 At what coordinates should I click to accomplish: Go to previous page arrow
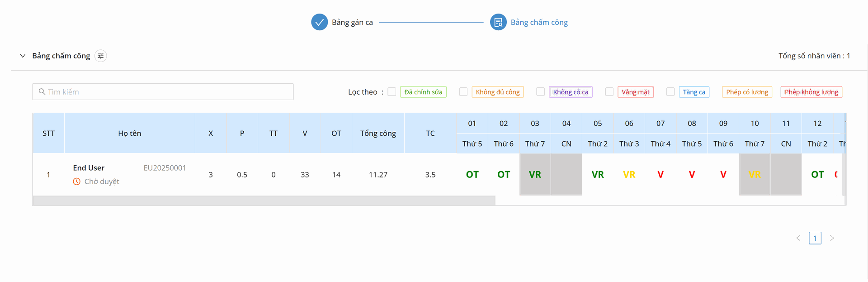(798, 238)
